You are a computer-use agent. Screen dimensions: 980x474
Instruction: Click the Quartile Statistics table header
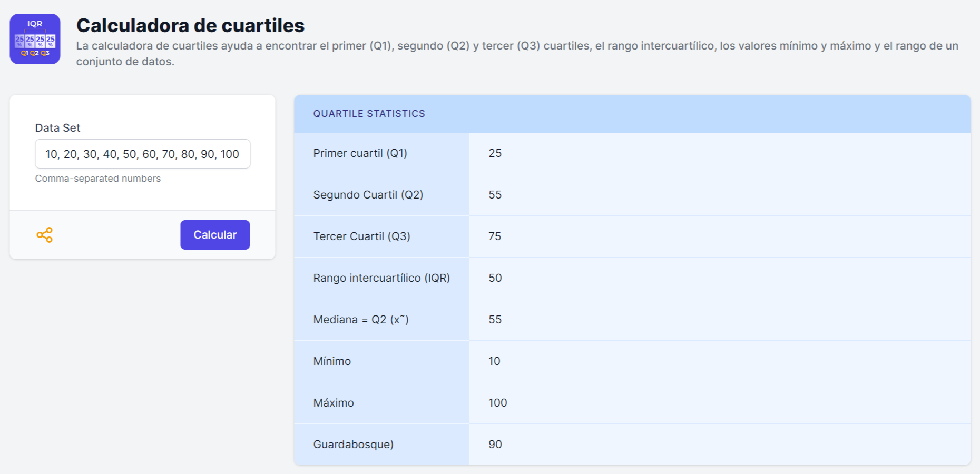[369, 114]
